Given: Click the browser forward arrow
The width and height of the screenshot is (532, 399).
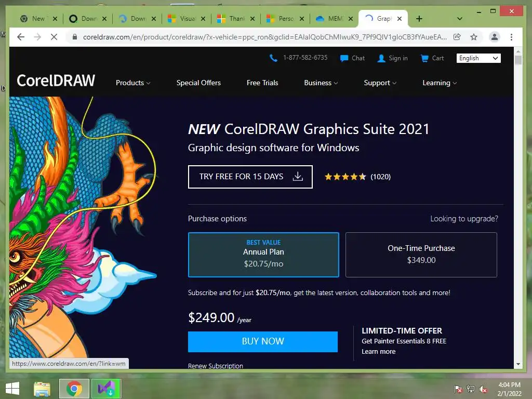Looking at the screenshot, I should coord(37,37).
